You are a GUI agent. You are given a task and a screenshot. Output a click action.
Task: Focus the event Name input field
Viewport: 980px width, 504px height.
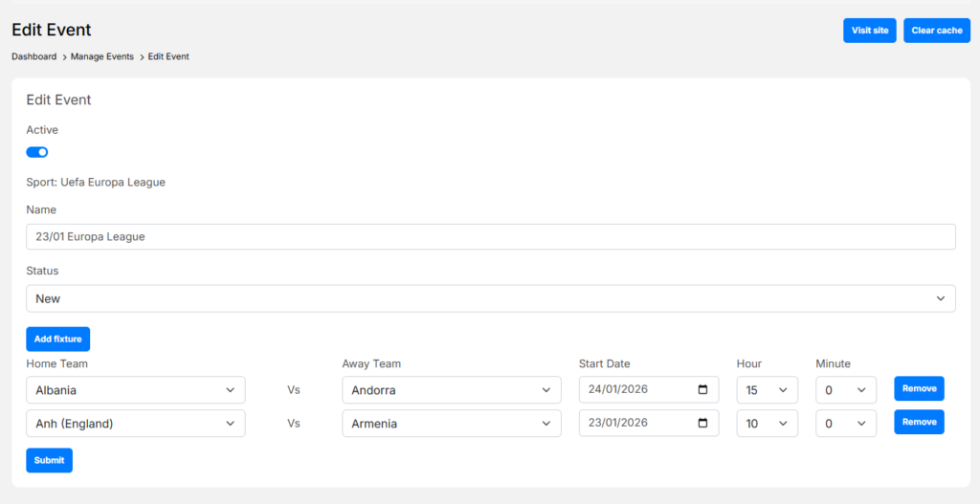[x=490, y=236]
